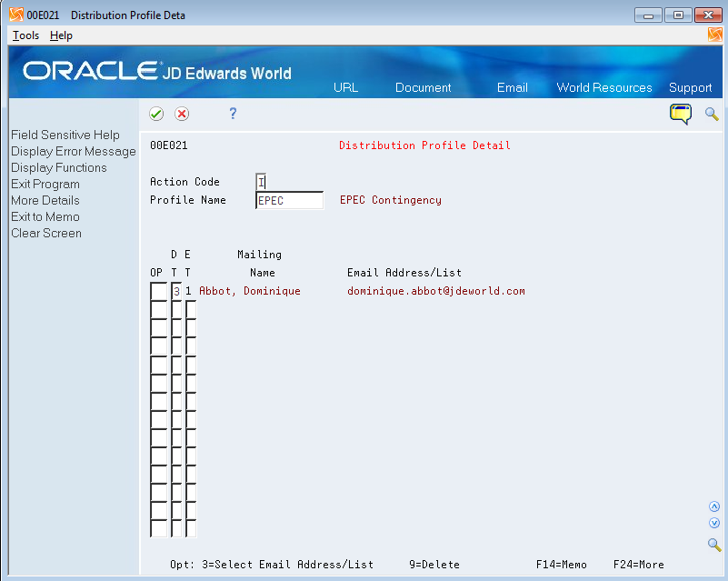The image size is (728, 581).
Task: Select the Document banner tab
Action: click(423, 87)
